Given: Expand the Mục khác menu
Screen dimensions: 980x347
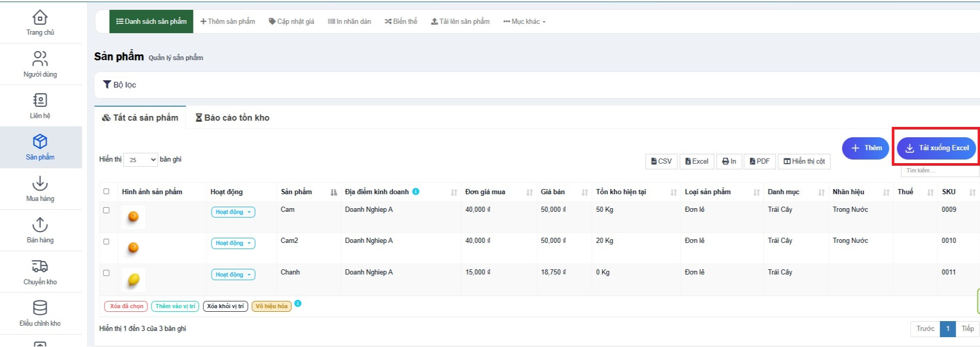Looking at the screenshot, I should (524, 21).
